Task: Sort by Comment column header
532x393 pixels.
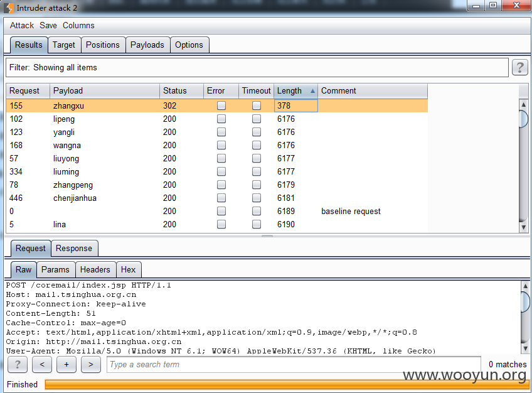Action: [373, 90]
